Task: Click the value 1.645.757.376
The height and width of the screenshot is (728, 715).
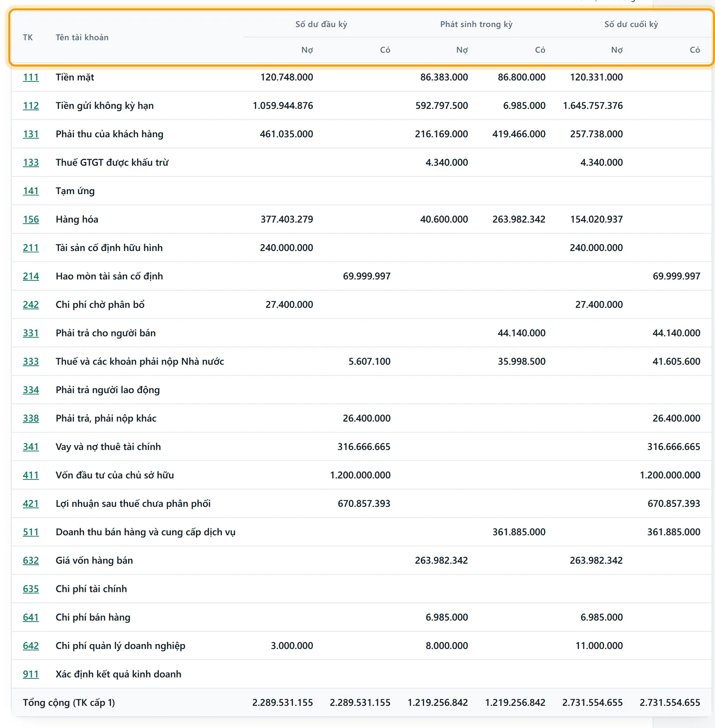Action: tap(593, 106)
